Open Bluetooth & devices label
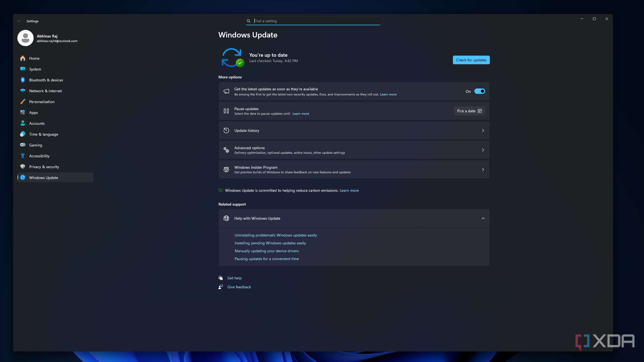Screen dimensions: 644x362 (x=46, y=80)
